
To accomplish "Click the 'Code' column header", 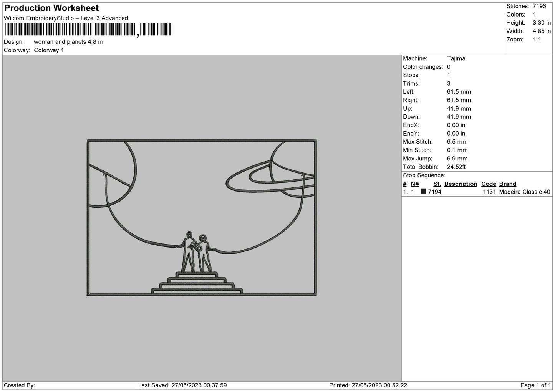I will pos(489,184).
